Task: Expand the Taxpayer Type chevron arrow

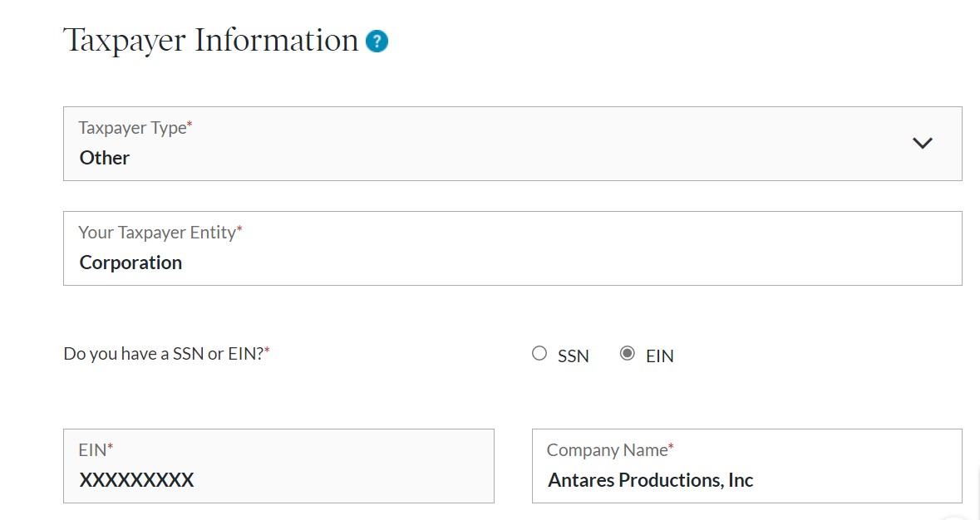Action: click(x=923, y=143)
